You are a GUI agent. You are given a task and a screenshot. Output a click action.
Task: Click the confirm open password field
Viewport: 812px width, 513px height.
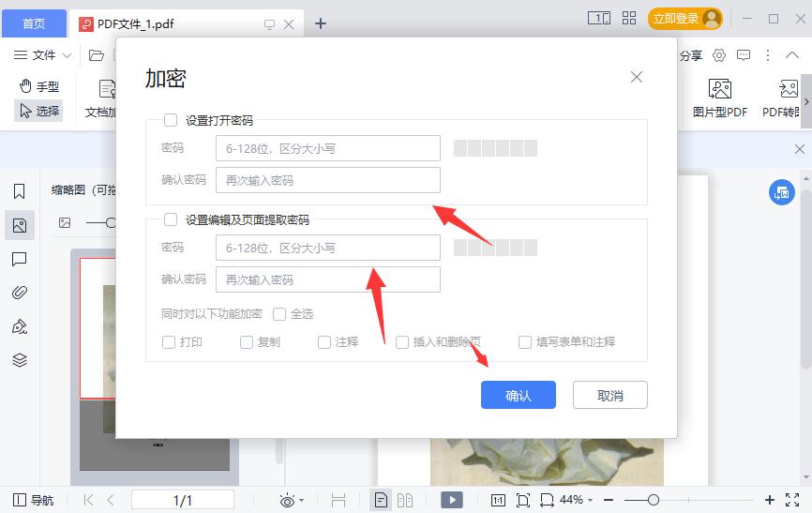(x=328, y=180)
